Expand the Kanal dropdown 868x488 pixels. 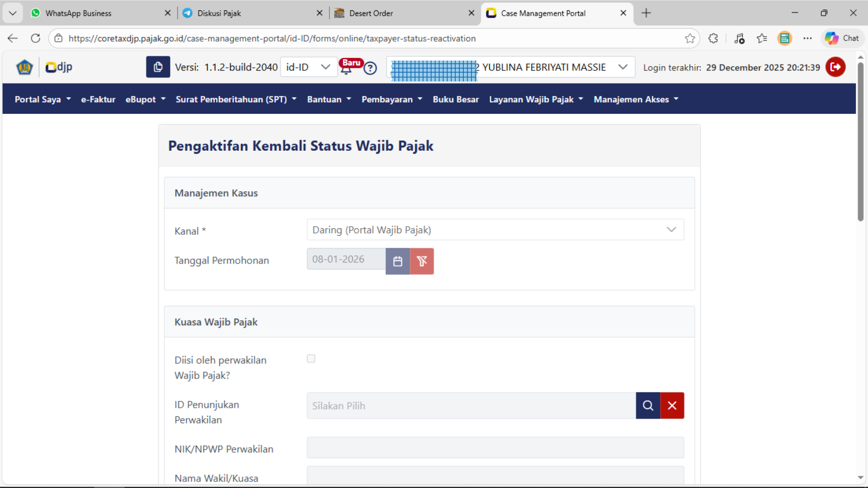[x=495, y=230]
